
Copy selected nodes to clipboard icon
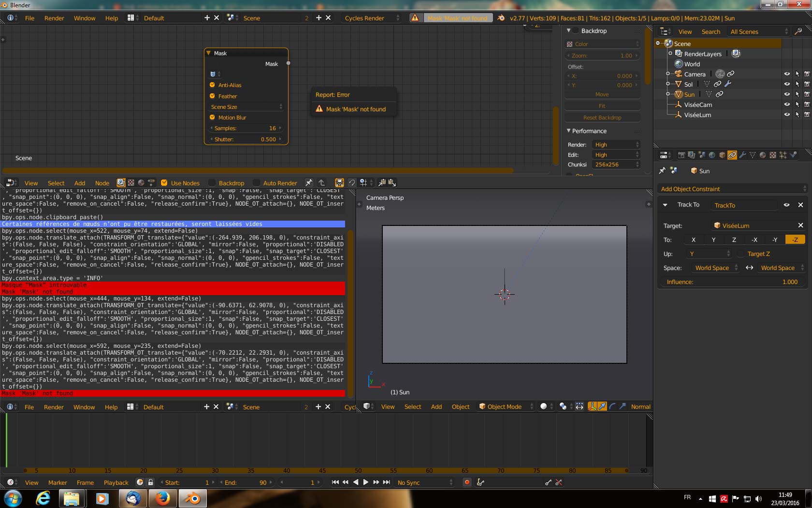click(382, 183)
